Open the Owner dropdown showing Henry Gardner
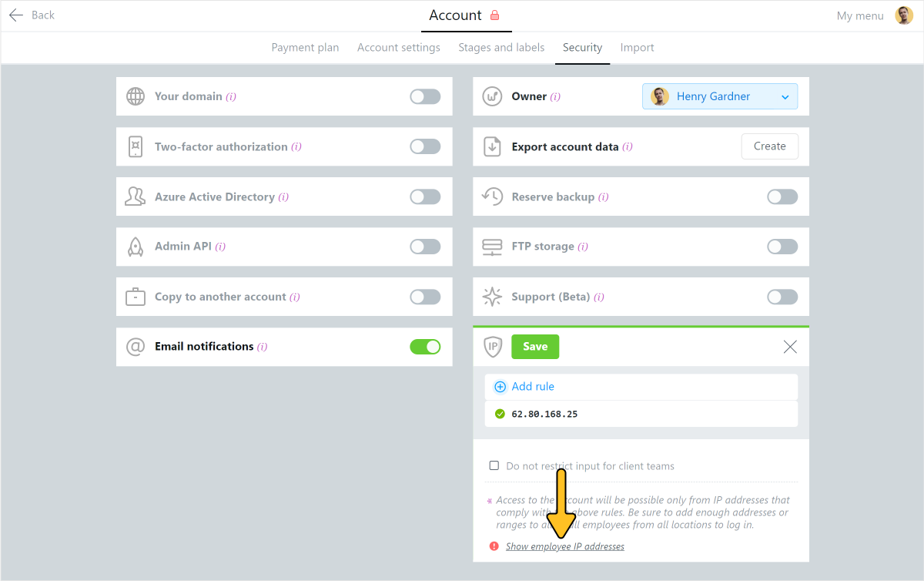 point(720,96)
